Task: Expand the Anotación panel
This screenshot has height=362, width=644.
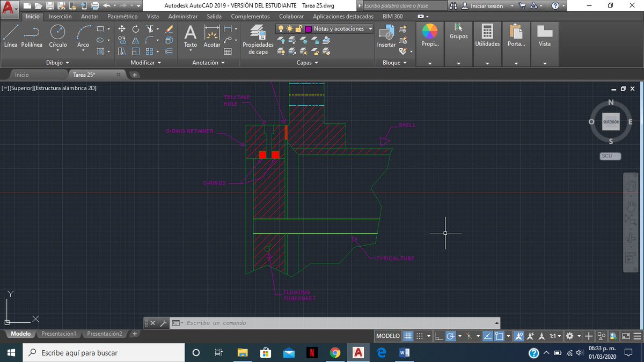Action: click(209, 63)
